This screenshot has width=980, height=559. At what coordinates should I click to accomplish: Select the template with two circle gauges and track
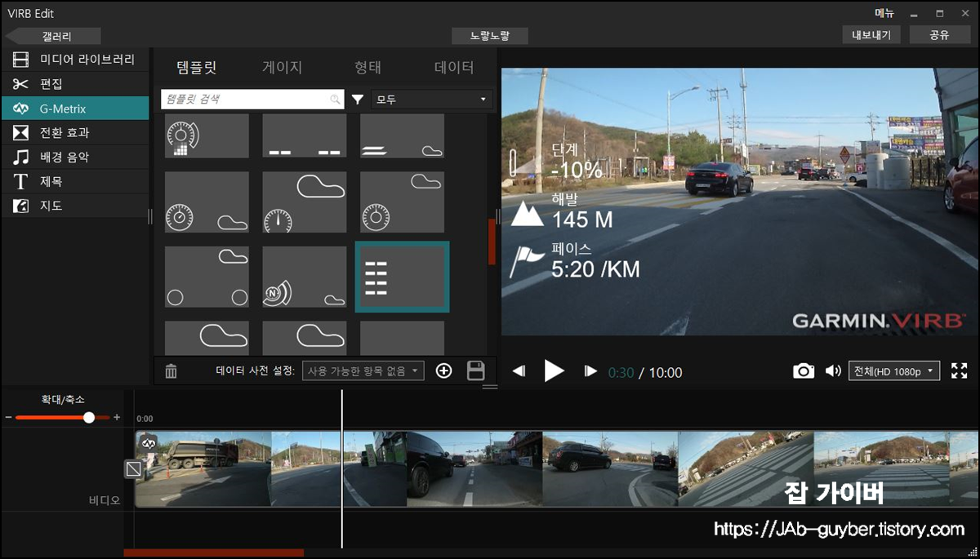click(x=207, y=277)
